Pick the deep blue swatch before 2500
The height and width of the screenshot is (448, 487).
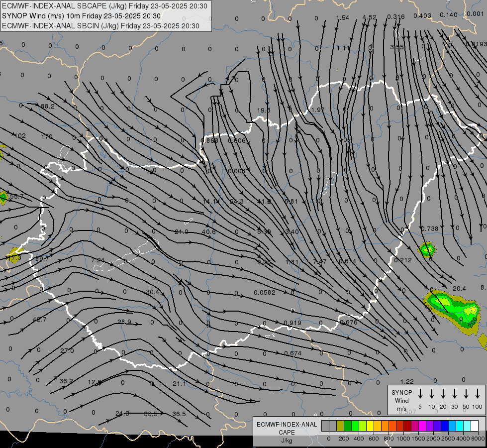(444, 426)
